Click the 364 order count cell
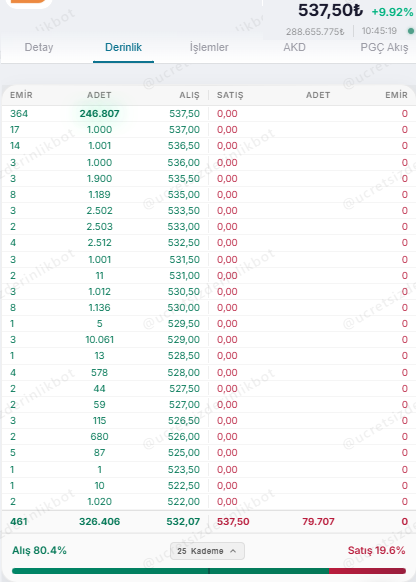 pyautogui.click(x=19, y=114)
